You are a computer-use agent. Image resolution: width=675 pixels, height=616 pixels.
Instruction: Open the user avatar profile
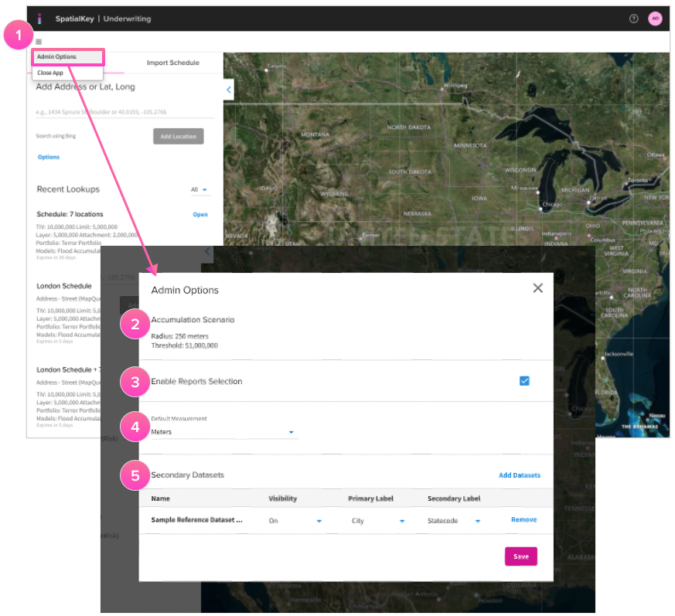tap(655, 19)
